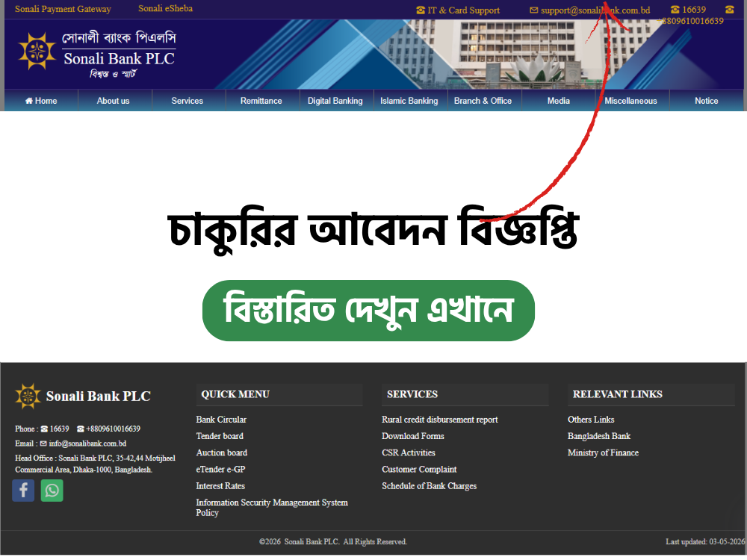Open Schedule of Bank Charges link
The image size is (747, 560).
(x=430, y=486)
